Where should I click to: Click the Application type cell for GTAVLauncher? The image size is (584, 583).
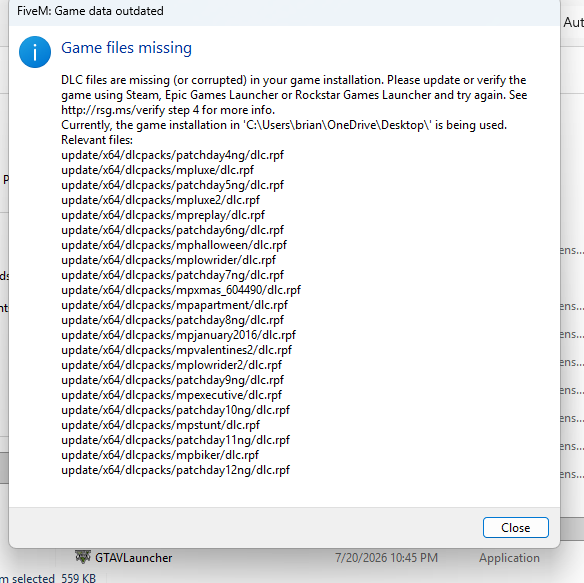tap(509, 558)
